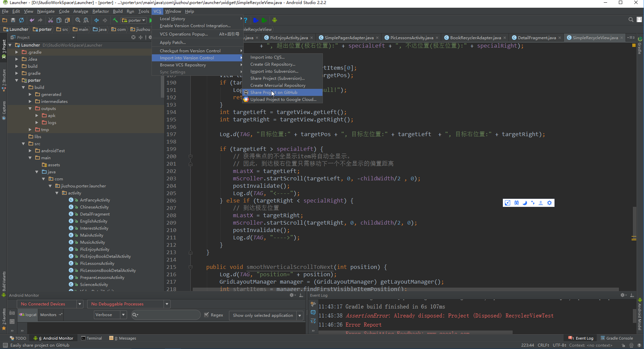This screenshot has width=644, height=349.
Task: Click the screen capture camera icon
Action: click(x=12, y=313)
